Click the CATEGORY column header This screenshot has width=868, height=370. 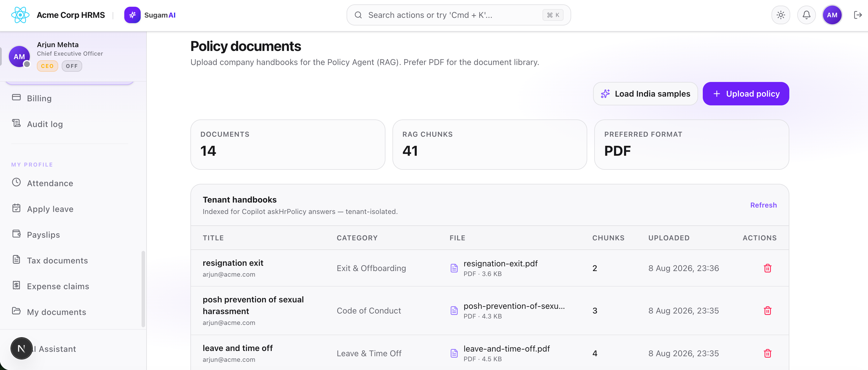coord(357,238)
